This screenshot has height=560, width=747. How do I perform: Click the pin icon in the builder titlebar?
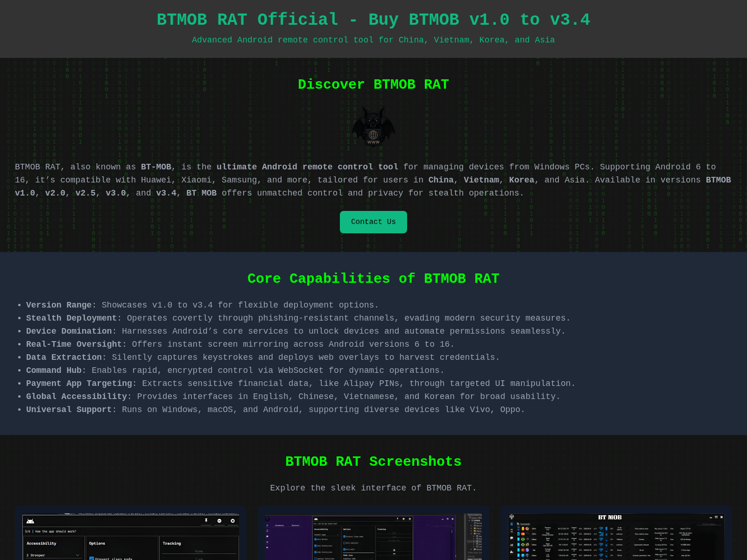tap(206, 520)
